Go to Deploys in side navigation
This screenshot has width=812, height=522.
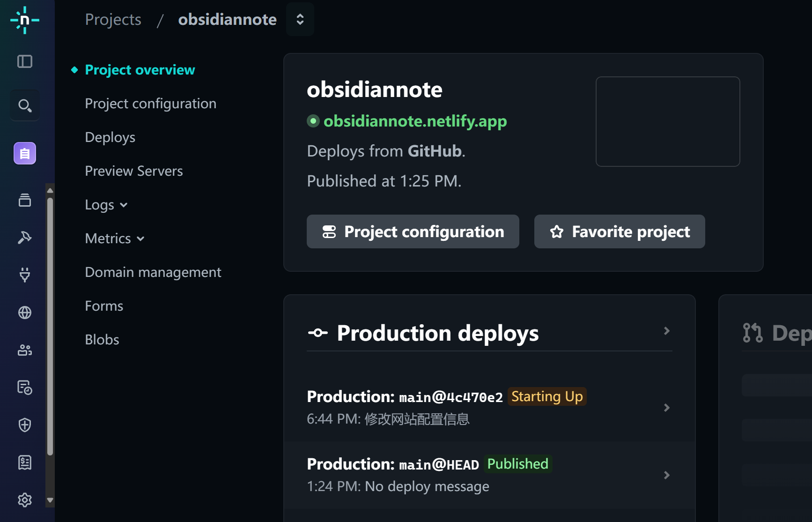click(110, 137)
